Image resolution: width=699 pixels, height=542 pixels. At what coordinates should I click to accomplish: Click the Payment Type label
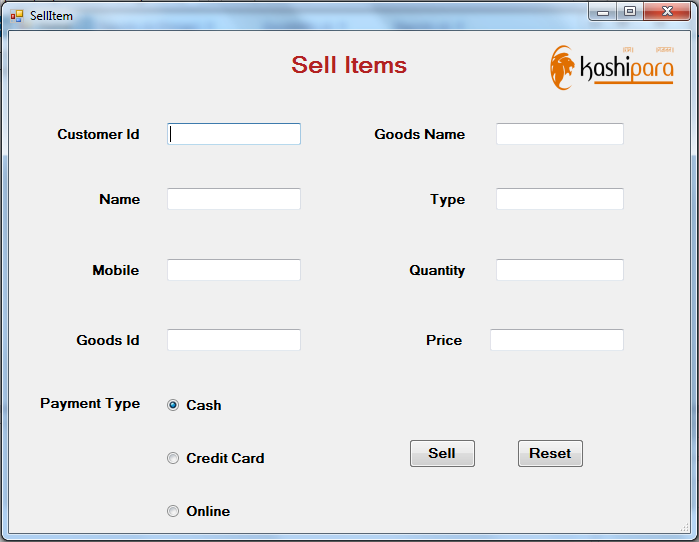(90, 403)
